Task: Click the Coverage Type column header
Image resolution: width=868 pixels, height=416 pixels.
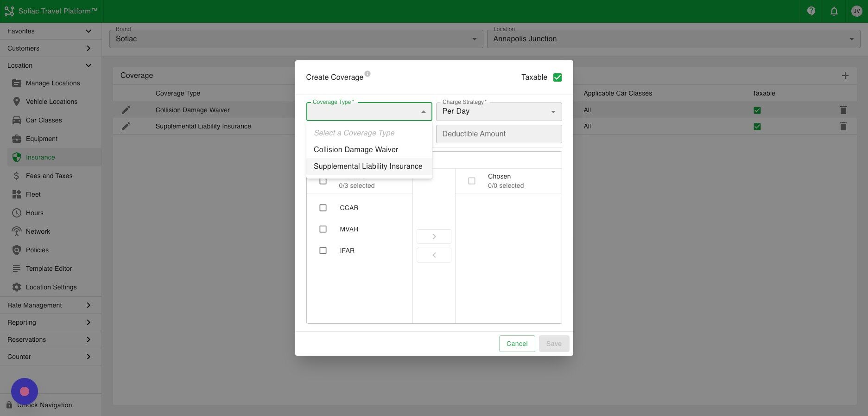Action: coord(178,93)
